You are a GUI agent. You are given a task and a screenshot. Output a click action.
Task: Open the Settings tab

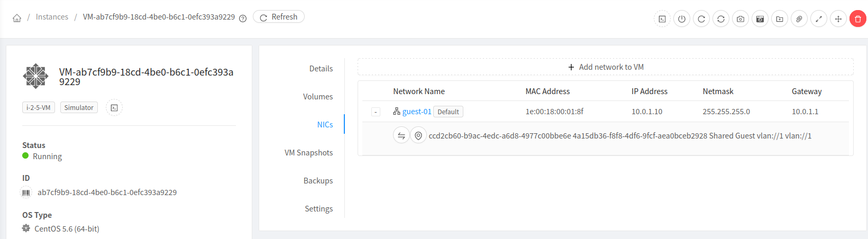click(318, 209)
